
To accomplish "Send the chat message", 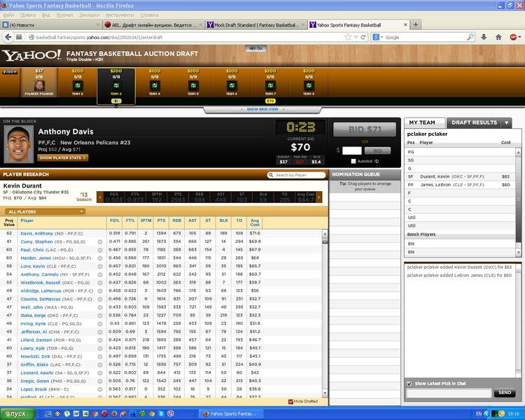I will click(505, 393).
